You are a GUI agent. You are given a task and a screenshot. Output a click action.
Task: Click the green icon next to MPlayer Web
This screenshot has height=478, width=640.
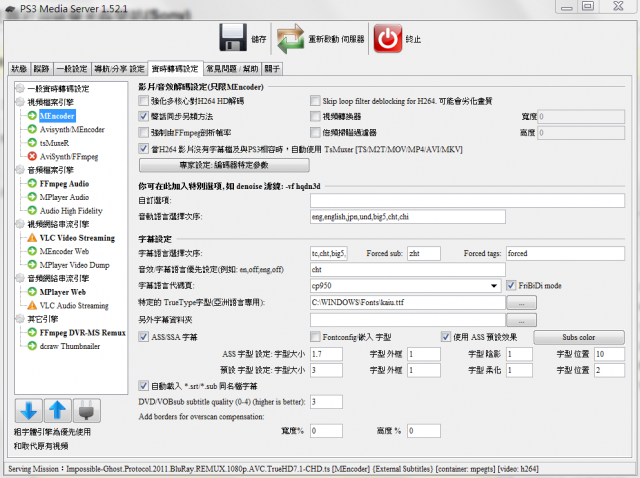32,292
